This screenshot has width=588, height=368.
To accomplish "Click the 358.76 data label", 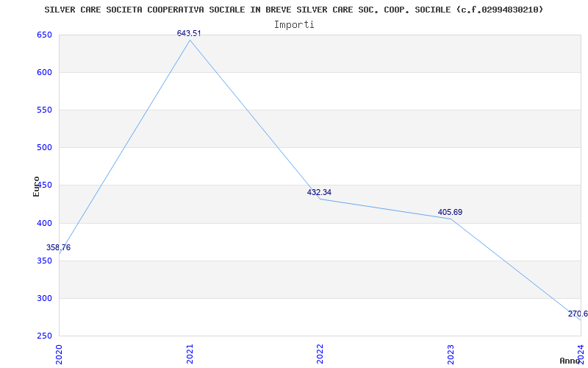I will 59,248.
